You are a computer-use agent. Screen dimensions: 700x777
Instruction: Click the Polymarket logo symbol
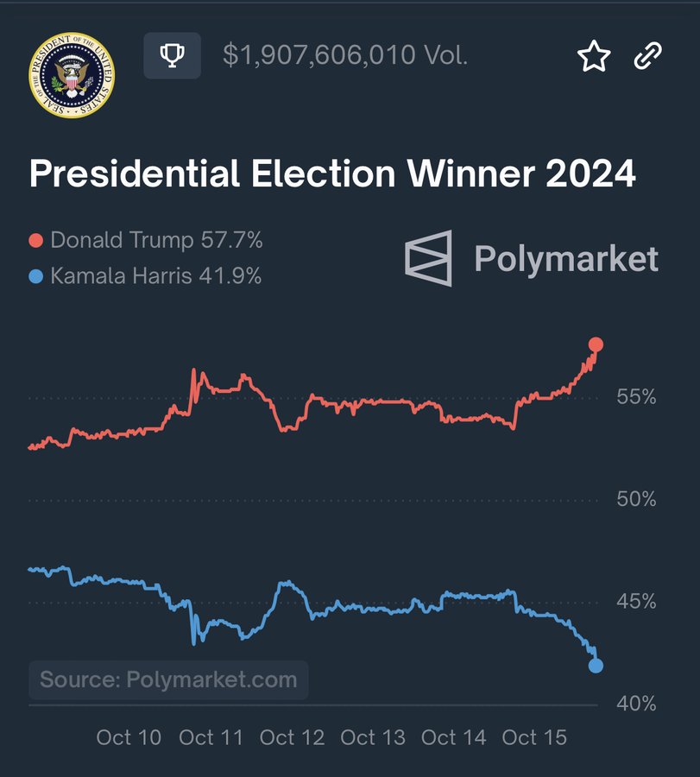429,258
